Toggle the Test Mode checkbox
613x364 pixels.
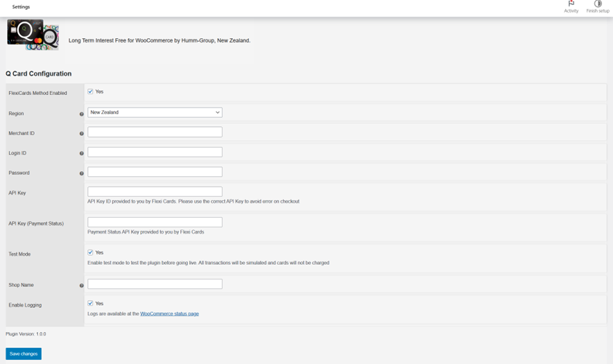pos(90,252)
